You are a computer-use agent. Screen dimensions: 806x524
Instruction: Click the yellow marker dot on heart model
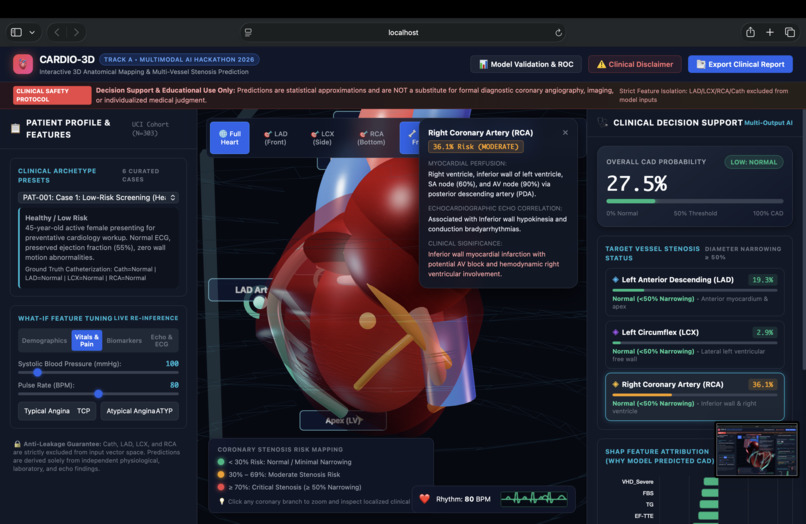point(367,320)
